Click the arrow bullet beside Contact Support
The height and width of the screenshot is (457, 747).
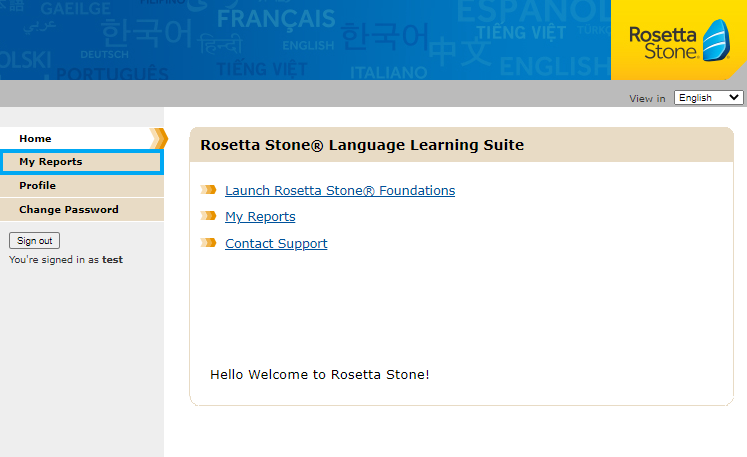[208, 243]
